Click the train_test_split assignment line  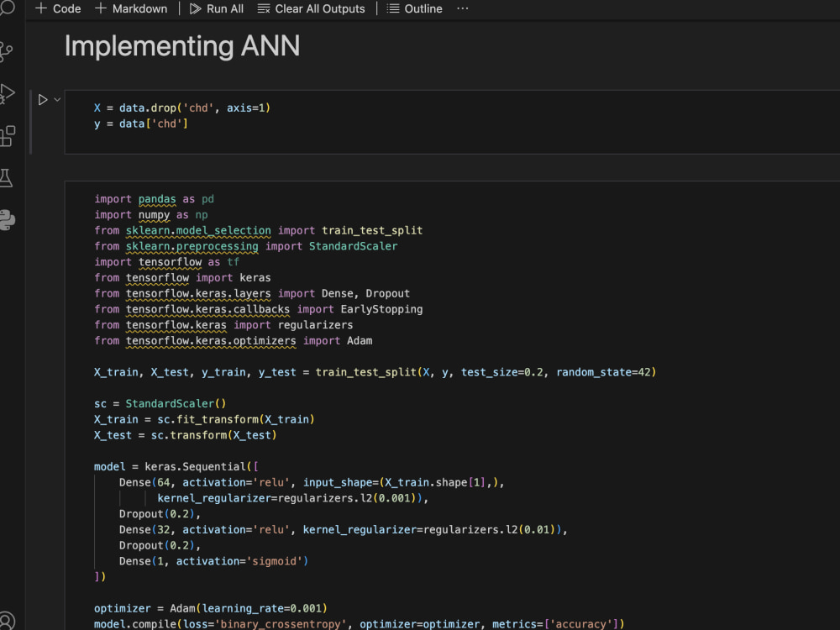[375, 372]
